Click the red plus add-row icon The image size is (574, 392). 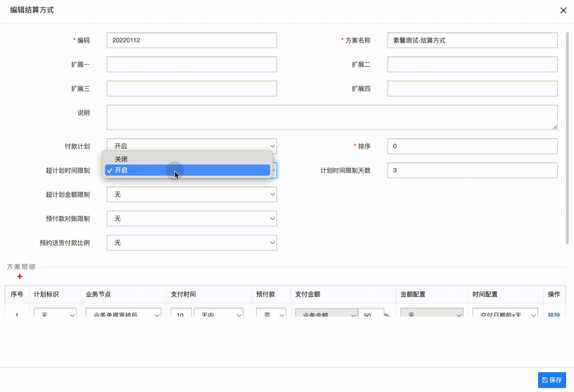(x=20, y=276)
